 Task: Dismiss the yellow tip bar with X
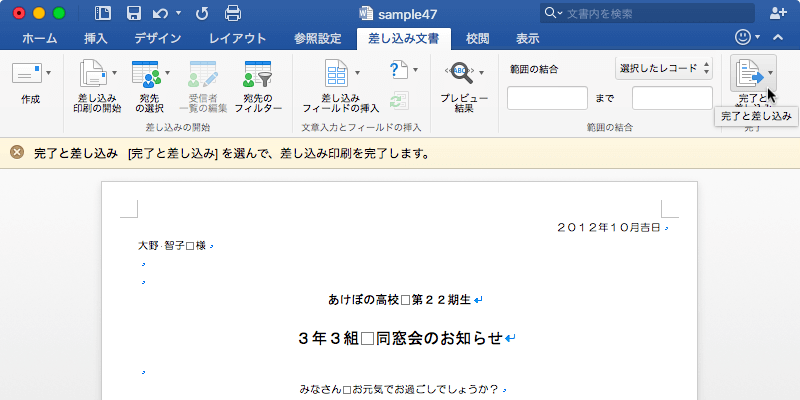tap(17, 152)
